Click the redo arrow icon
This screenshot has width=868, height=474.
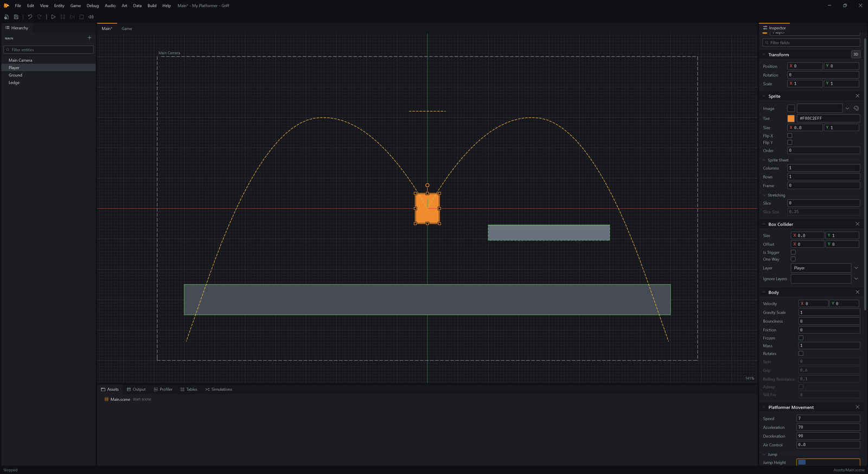point(40,17)
